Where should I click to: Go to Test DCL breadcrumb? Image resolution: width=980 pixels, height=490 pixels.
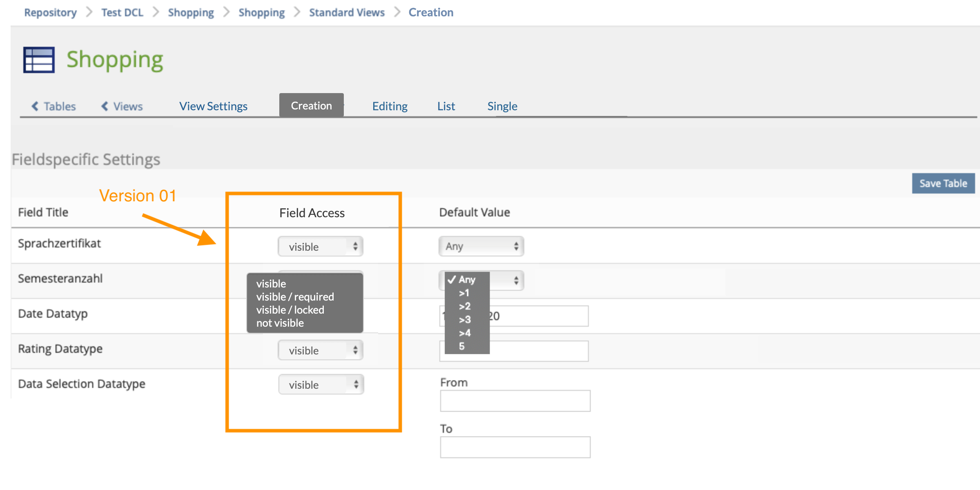tap(122, 13)
